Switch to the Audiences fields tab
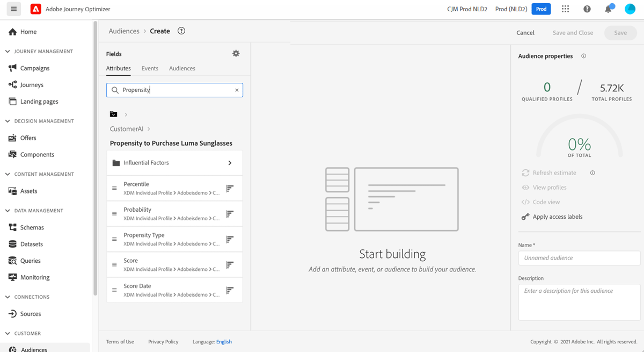Image resolution: width=644 pixels, height=352 pixels. [x=182, y=68]
